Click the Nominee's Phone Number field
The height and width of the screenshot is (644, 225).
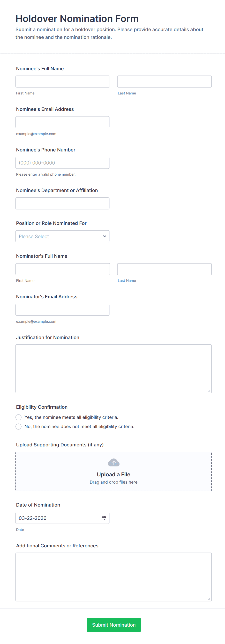[x=62, y=163]
